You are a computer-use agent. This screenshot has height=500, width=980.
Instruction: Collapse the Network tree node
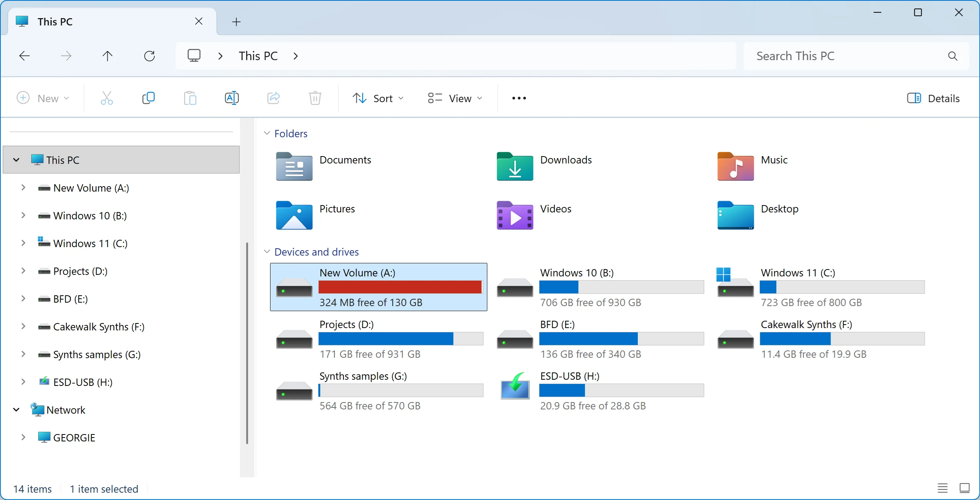16,410
